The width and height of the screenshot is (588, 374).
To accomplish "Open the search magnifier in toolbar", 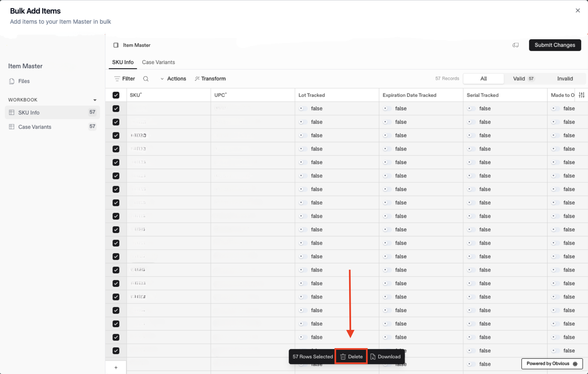I will click(146, 79).
